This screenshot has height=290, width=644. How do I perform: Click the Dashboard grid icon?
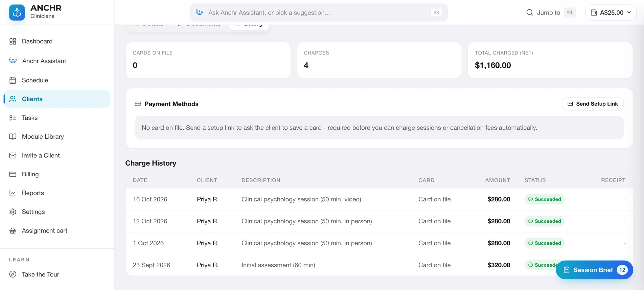(x=13, y=41)
